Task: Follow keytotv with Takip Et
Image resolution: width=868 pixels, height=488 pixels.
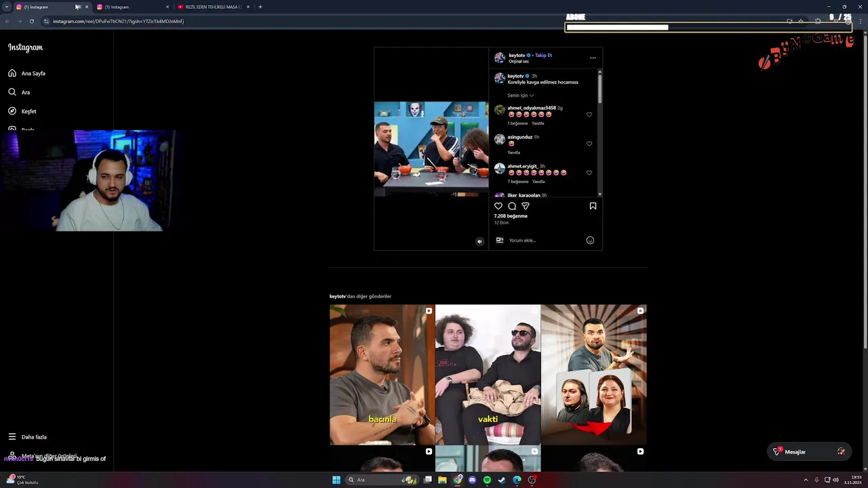Action: 543,55
